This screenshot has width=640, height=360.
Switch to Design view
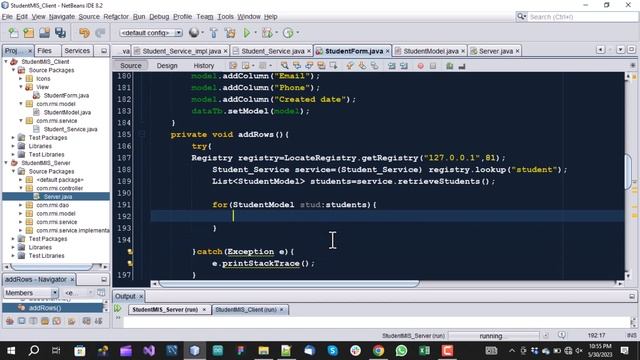point(167,65)
